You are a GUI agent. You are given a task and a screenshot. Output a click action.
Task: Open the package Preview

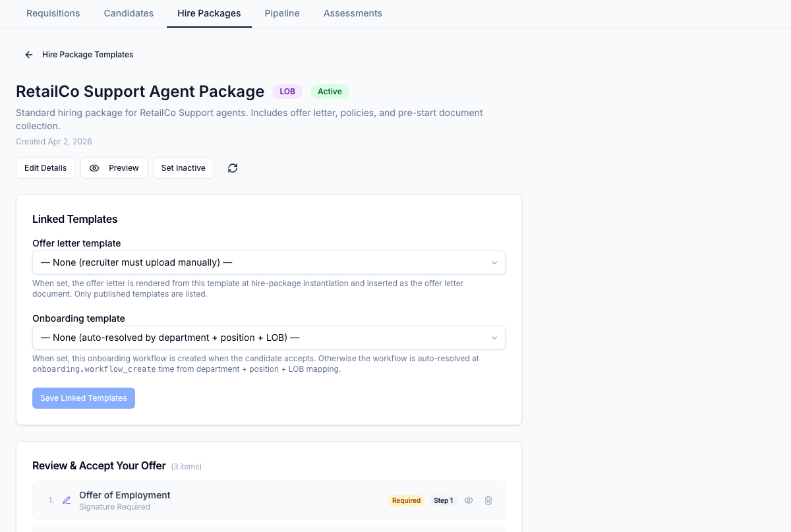(114, 168)
